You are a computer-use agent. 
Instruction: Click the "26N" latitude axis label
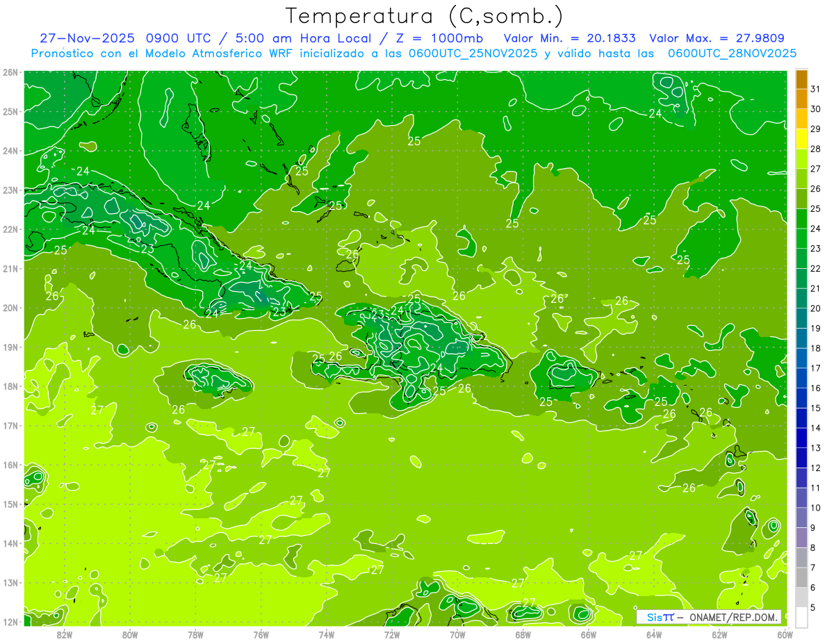10,72
